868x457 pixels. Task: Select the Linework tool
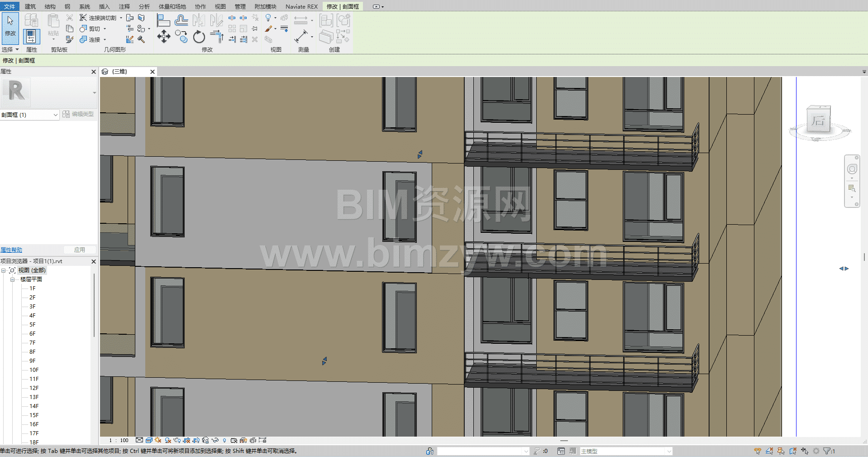click(x=284, y=29)
